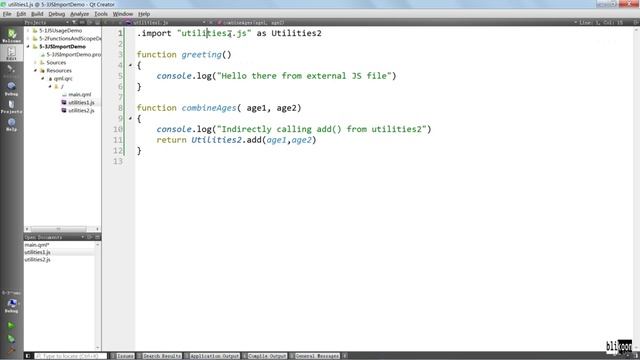Screen dimensions: 640x360
Task: Split the Open Documents panel
Action: (90, 237)
